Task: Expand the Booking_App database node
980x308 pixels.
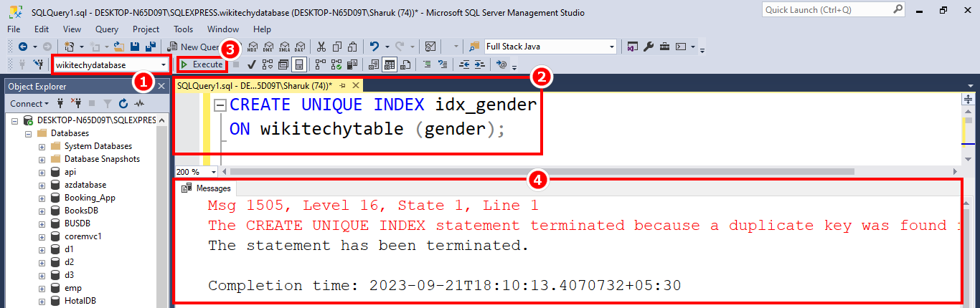Action: coord(42,198)
